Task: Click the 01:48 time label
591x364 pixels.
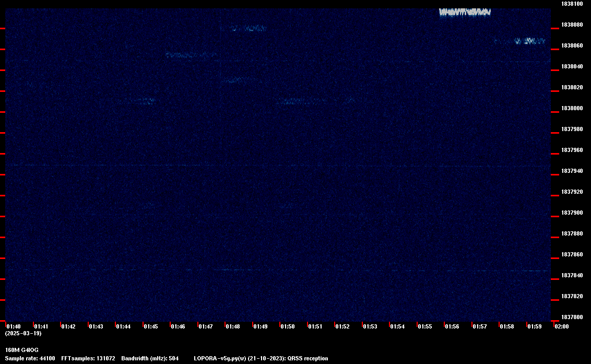Action: click(232, 326)
